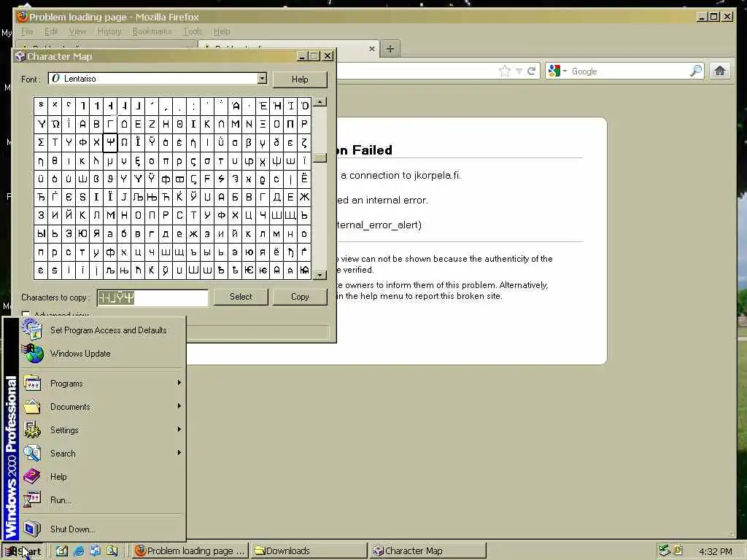Image resolution: width=747 pixels, height=560 pixels.
Task: Launch Windows Update globe icon
Action: pyautogui.click(x=32, y=353)
